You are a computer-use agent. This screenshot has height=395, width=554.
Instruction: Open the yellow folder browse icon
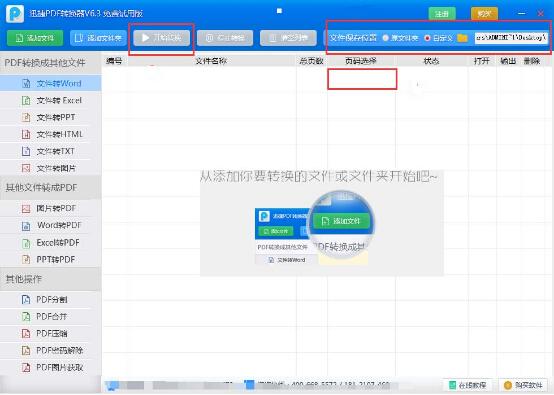click(462, 38)
